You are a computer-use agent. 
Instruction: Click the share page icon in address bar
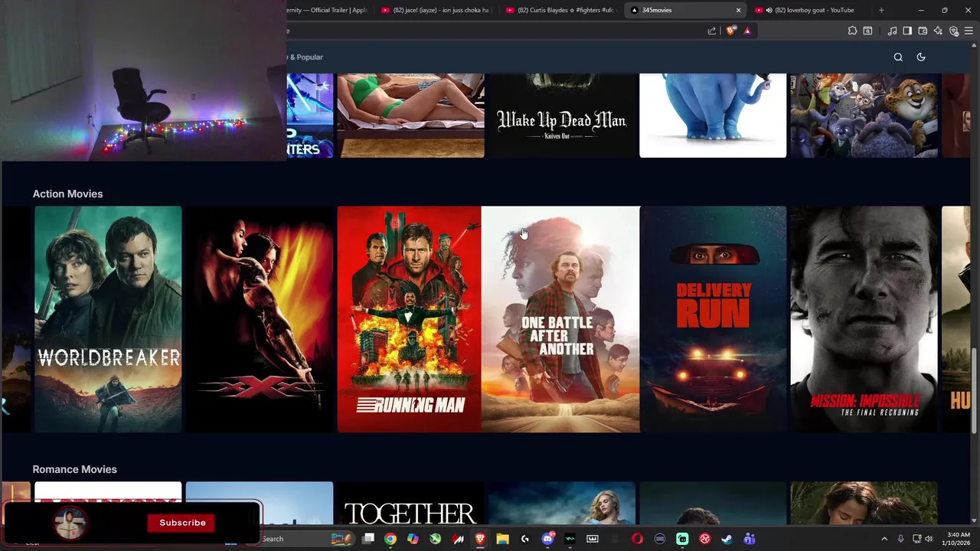712,31
